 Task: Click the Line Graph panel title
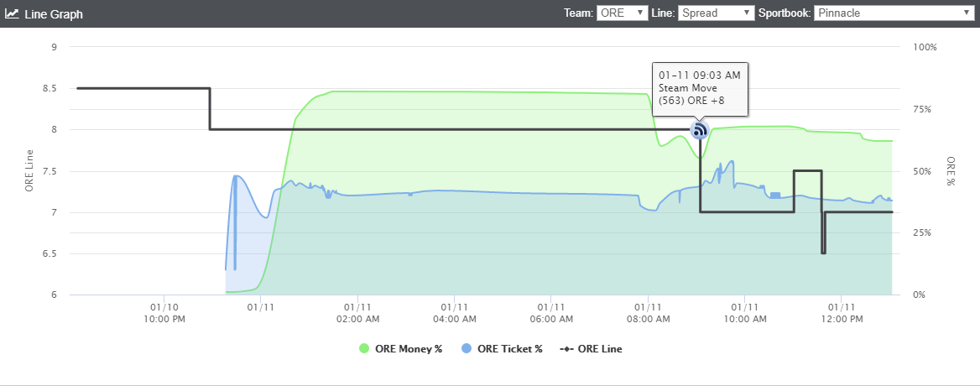(x=53, y=13)
